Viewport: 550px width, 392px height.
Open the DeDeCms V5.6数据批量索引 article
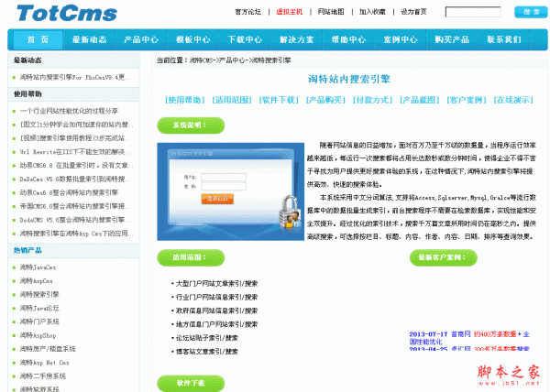point(75,179)
